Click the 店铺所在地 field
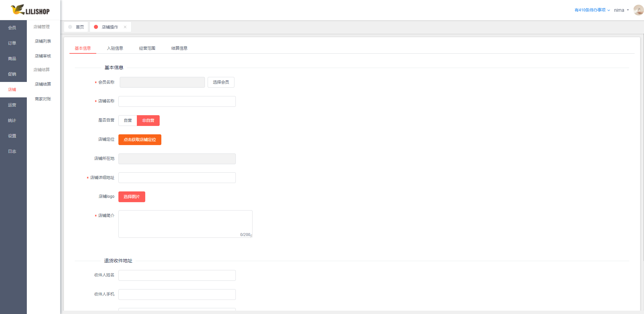Viewport: 644px width, 314px height. click(x=177, y=159)
